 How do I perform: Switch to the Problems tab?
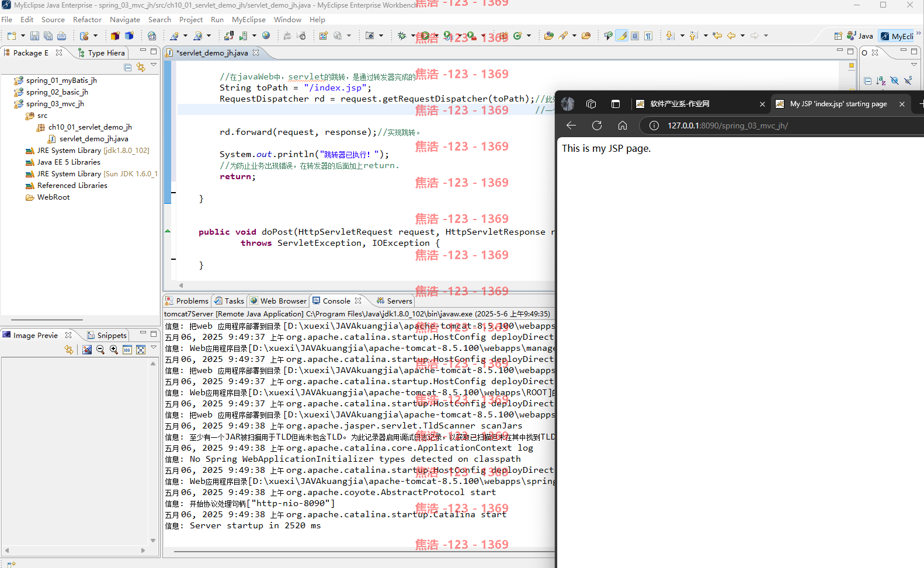tap(187, 301)
